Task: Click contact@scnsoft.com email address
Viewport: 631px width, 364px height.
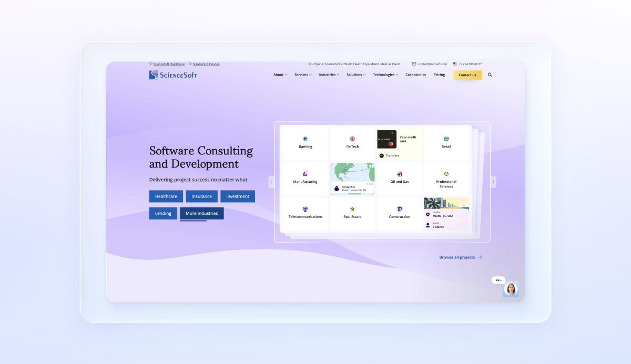Action: pyautogui.click(x=432, y=64)
